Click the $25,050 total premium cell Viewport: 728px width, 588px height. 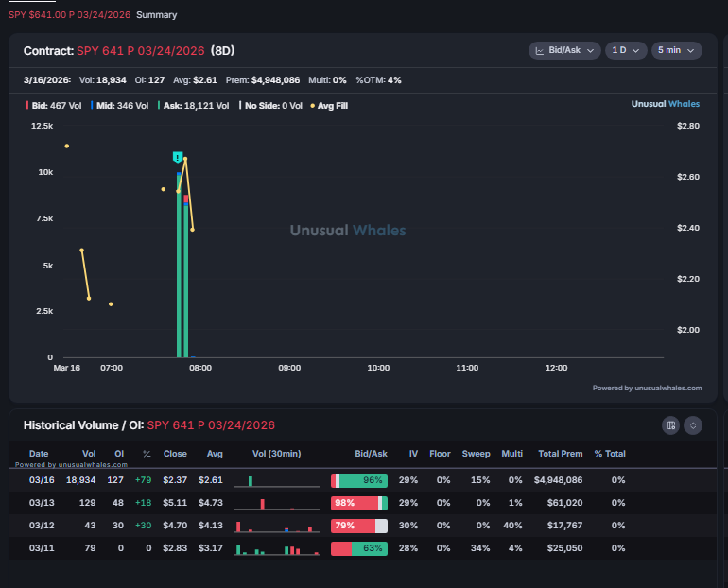pyautogui.click(x=564, y=548)
